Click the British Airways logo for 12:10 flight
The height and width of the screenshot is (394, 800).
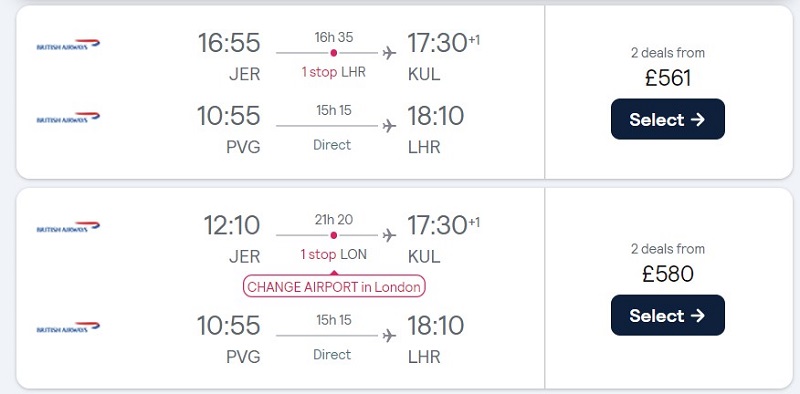click(68, 228)
